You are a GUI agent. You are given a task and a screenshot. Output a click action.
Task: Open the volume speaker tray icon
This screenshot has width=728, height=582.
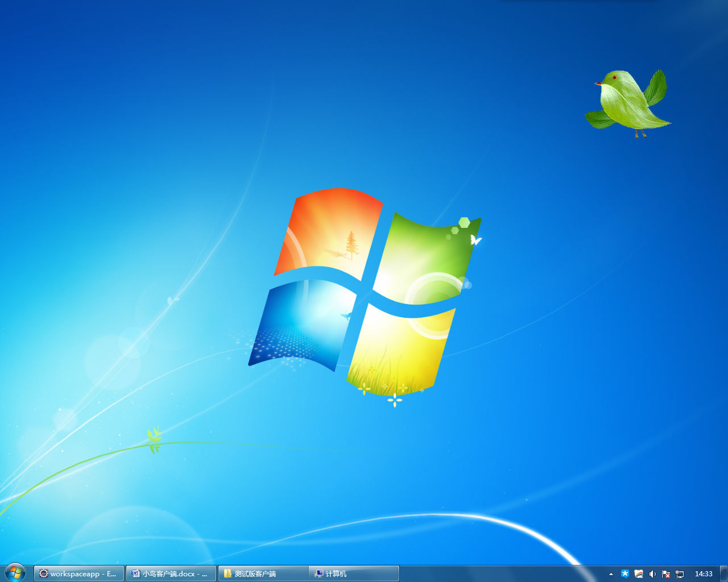[652, 574]
